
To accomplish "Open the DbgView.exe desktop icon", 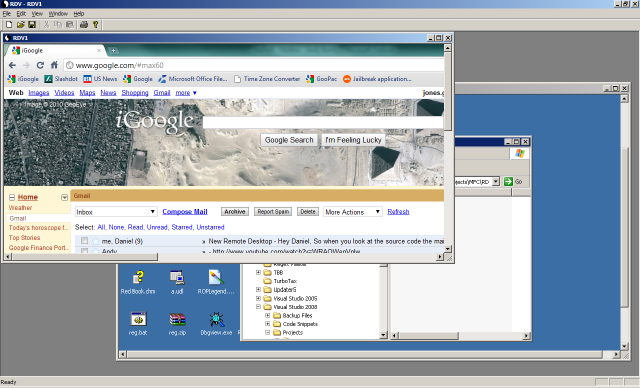I will (x=216, y=324).
